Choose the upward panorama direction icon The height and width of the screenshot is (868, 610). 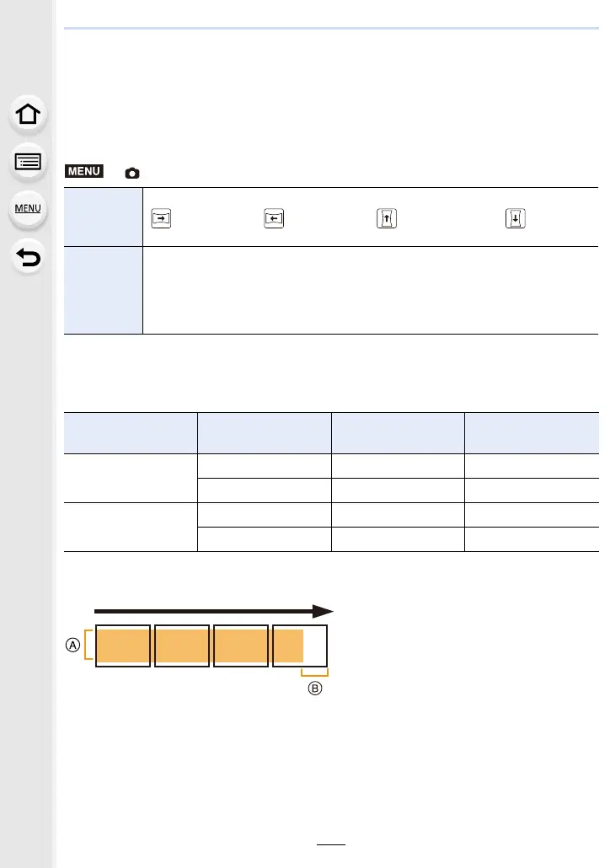pyautogui.click(x=387, y=218)
